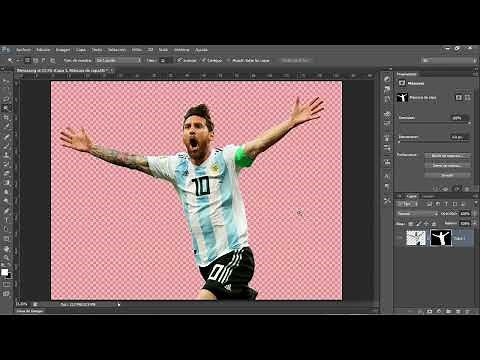Open the Imagen menu
The image size is (480, 360).
point(63,50)
